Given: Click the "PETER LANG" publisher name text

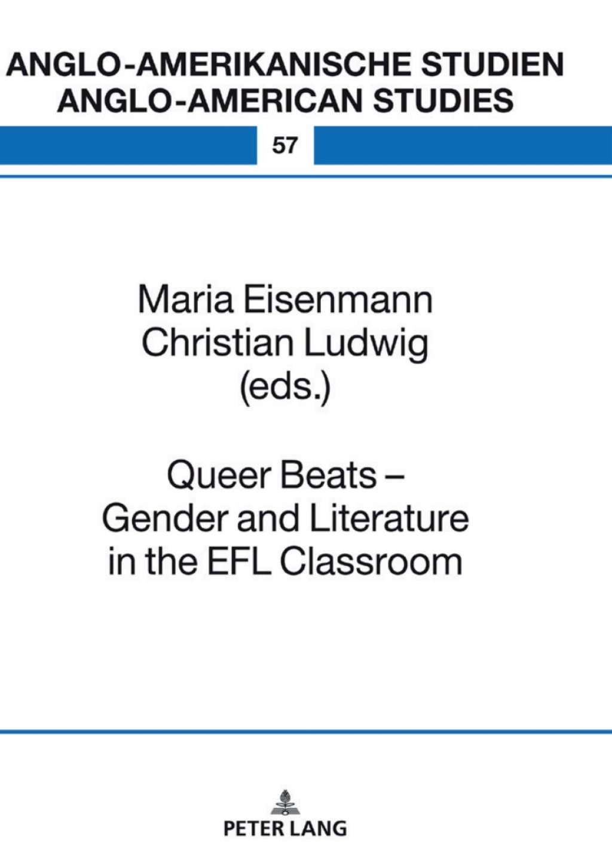Looking at the screenshot, I should click(x=285, y=829).
